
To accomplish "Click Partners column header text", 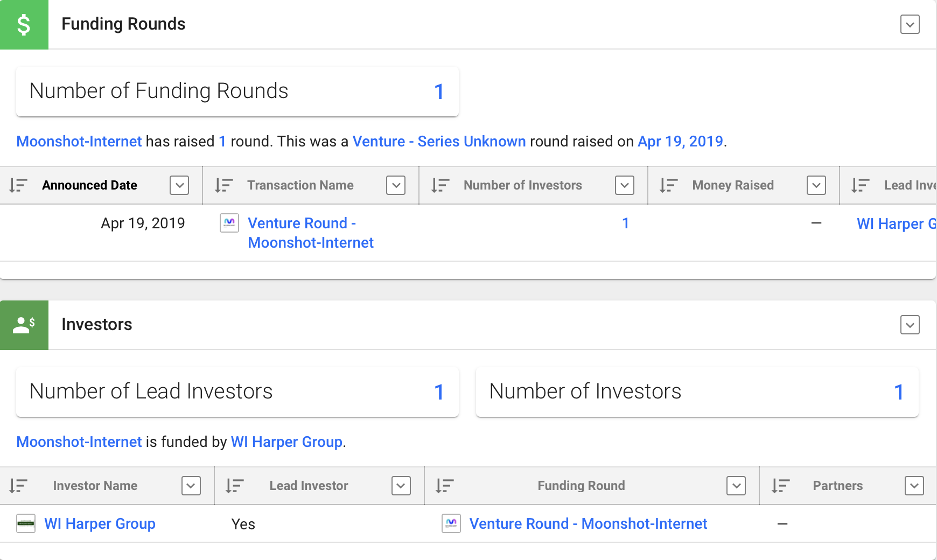I will (838, 486).
